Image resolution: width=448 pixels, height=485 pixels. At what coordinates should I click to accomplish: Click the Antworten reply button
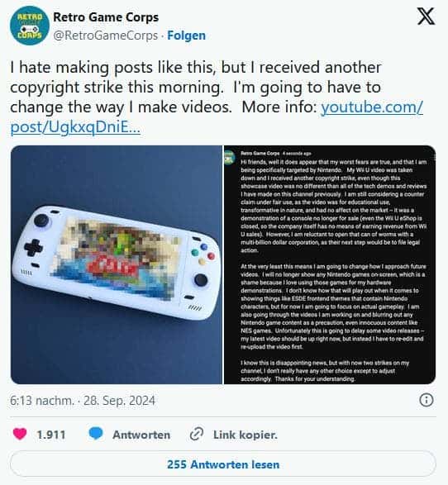pos(141,435)
